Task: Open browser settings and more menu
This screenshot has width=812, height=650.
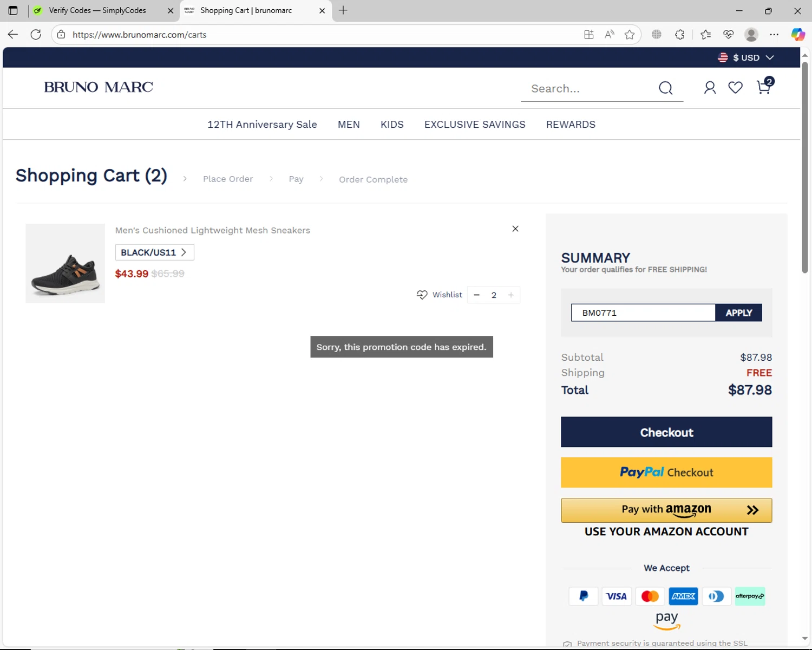Action: click(774, 35)
